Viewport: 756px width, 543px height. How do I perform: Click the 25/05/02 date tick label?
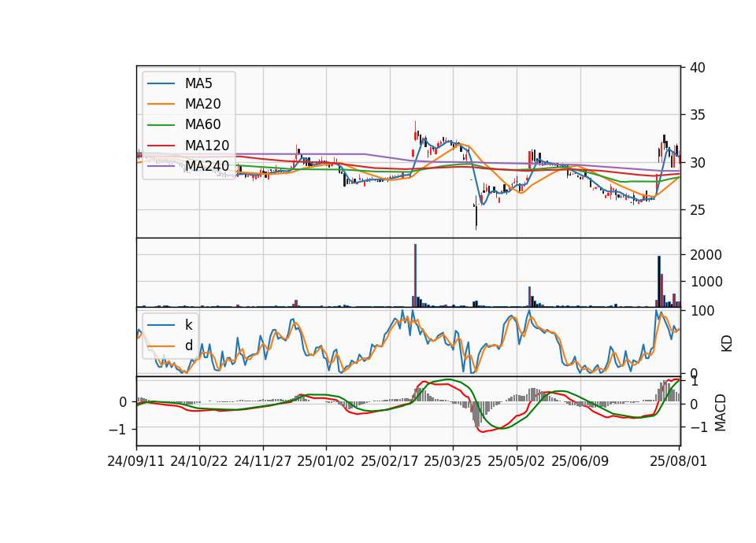click(517, 461)
